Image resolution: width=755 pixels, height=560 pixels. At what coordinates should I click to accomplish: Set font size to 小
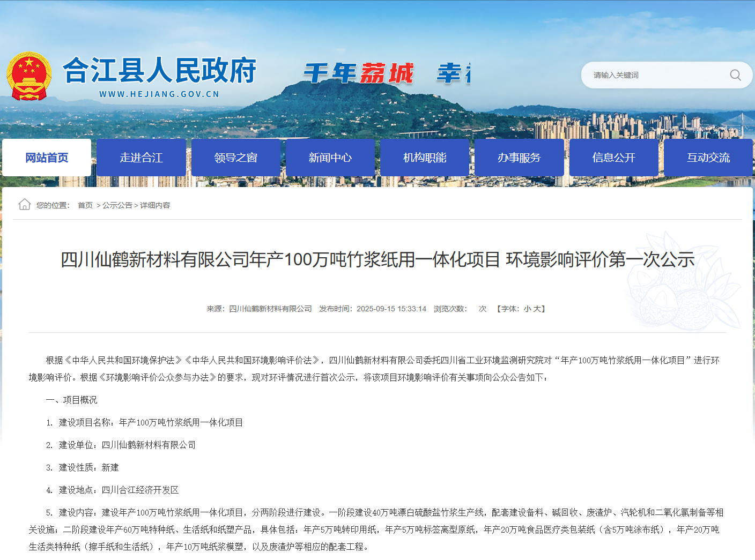coord(528,309)
